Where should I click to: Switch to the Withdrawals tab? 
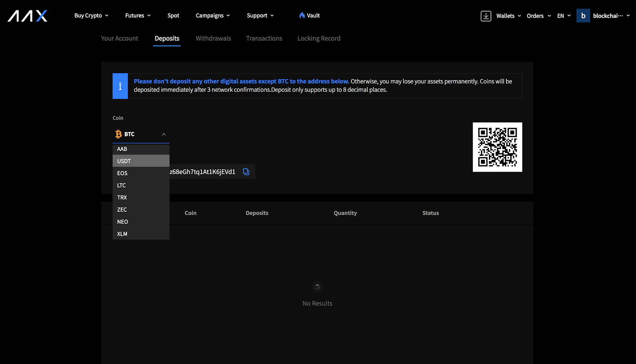pyautogui.click(x=213, y=39)
